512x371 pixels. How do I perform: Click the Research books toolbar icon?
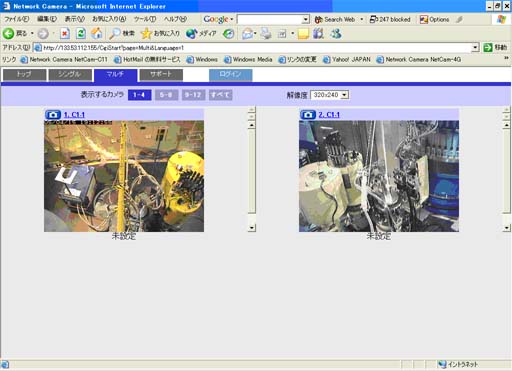[318, 33]
